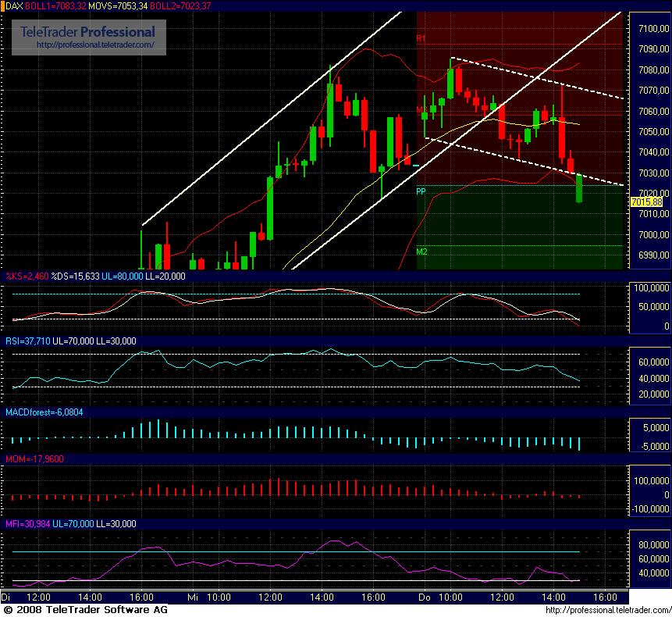
Task: Click the 7100,00 price axis value
Action: 653,29
